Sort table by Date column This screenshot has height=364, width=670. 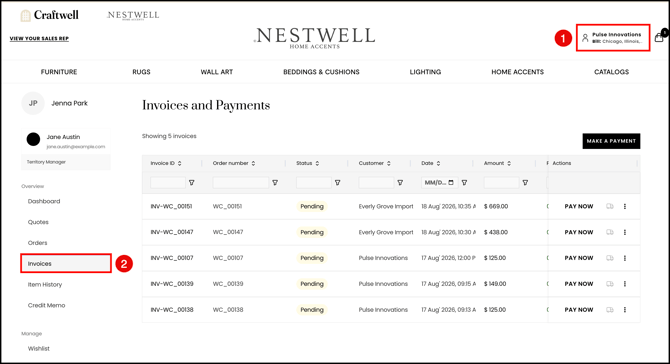[438, 163]
